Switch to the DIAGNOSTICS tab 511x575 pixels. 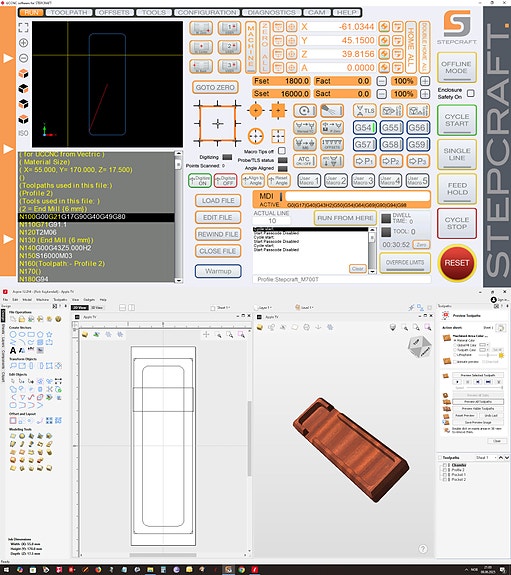pyautogui.click(x=271, y=12)
